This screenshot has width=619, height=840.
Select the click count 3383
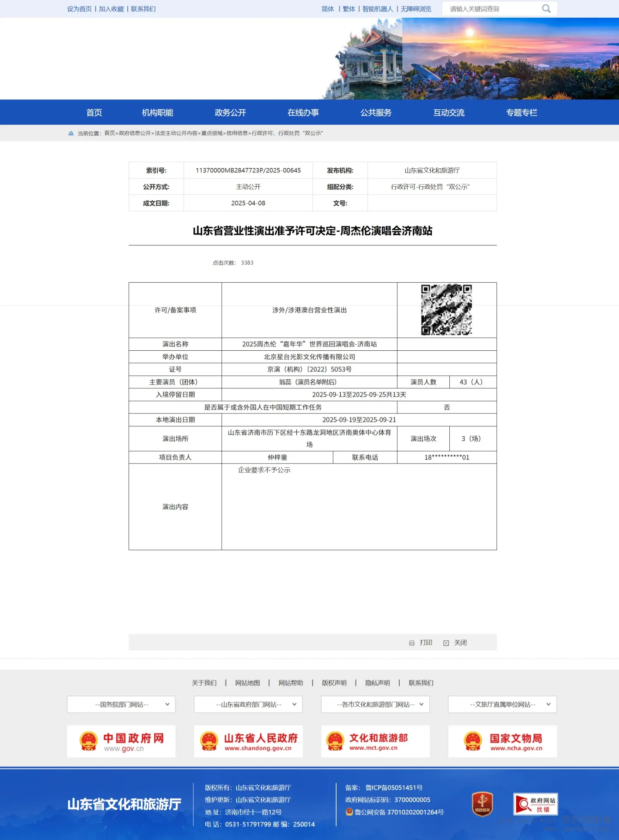[x=247, y=263]
